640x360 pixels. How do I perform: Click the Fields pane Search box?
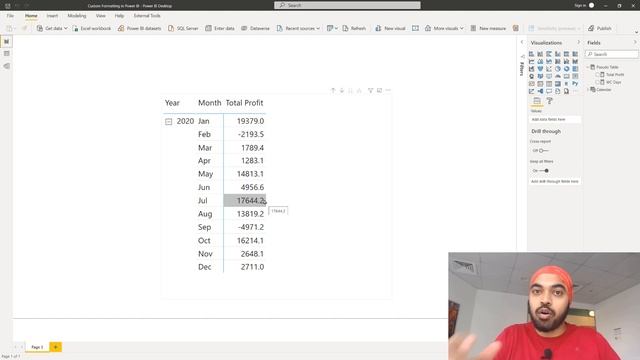tap(612, 54)
